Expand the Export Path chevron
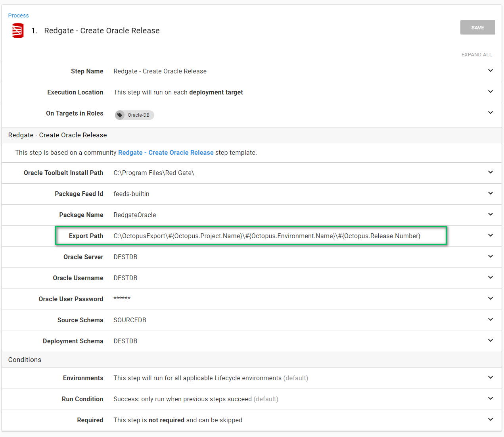Image resolution: width=504 pixels, height=437 pixels. (x=491, y=235)
